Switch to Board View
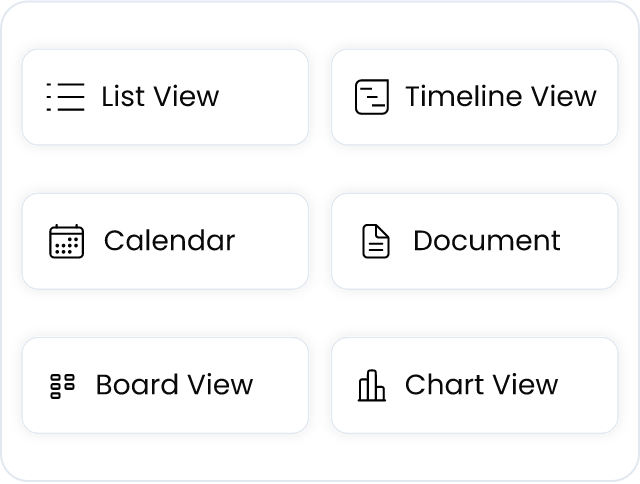Viewport: 640px width, 484px height. [x=165, y=385]
